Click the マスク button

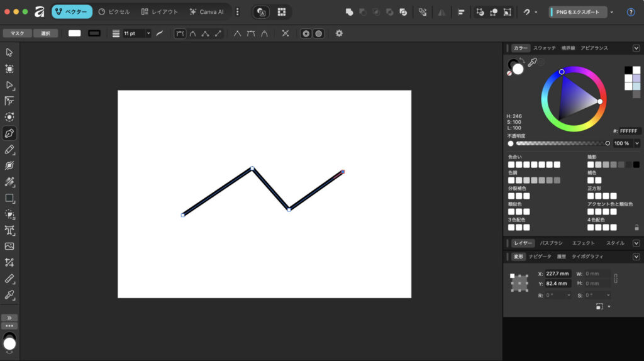tap(17, 33)
